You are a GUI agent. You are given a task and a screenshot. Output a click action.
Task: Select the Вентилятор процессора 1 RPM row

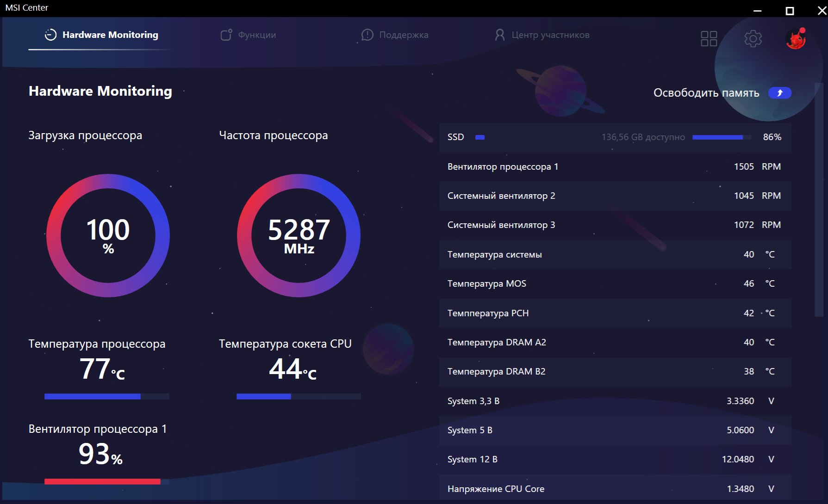[615, 166]
